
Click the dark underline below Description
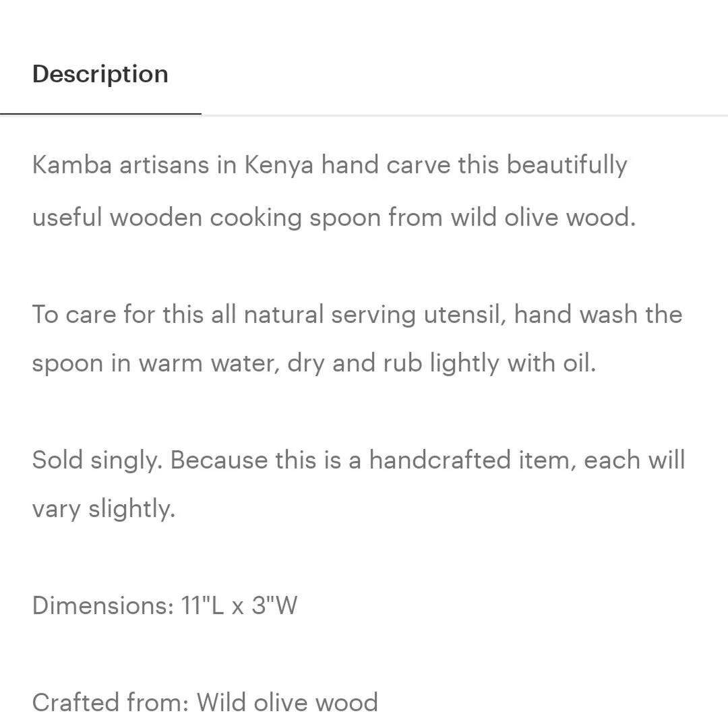coord(100,114)
